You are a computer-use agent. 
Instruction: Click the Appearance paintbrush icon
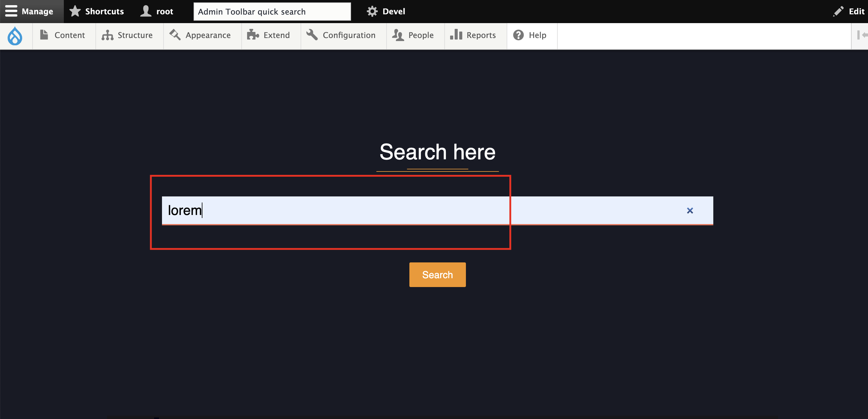[x=174, y=35]
